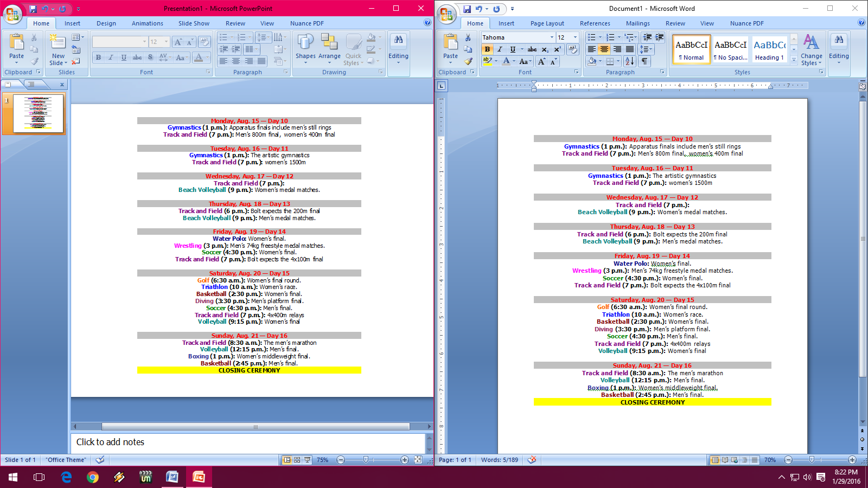This screenshot has height=488, width=868.
Task: Toggle the Show/Hide paragraph marks icon
Action: [646, 61]
